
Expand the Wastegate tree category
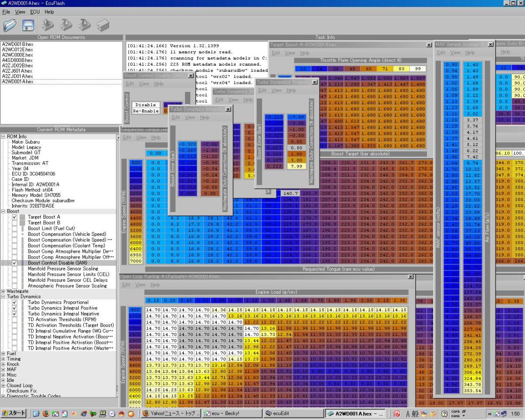[x=3, y=291]
